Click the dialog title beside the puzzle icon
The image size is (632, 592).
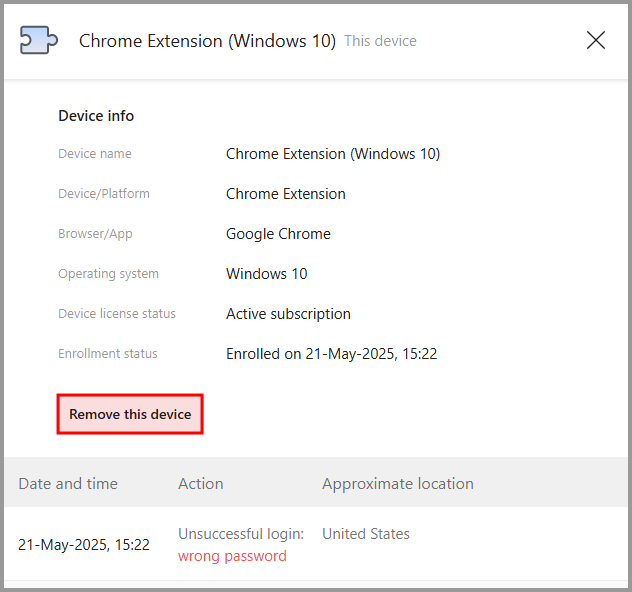207,41
